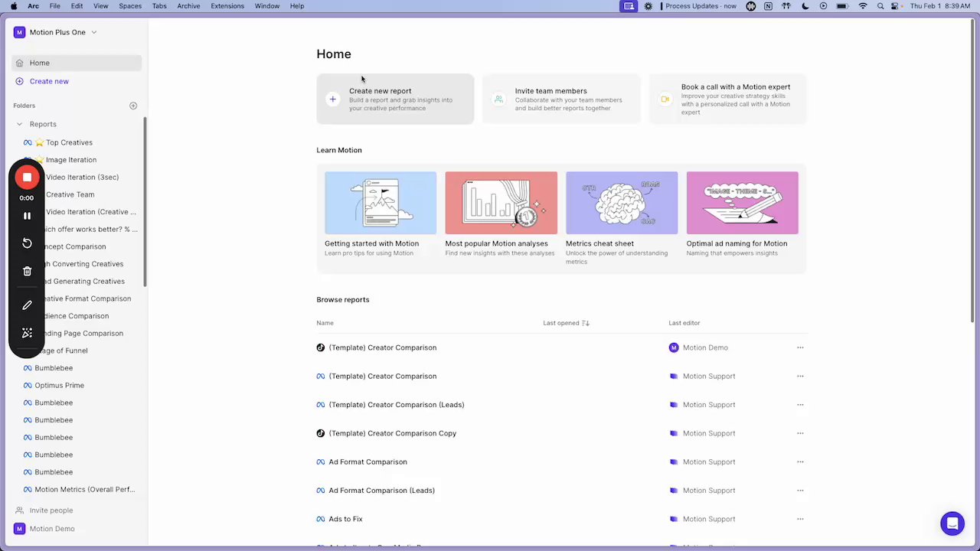Open (Template) Creator Comparison Copy report
This screenshot has width=980, height=551.
pyautogui.click(x=392, y=433)
